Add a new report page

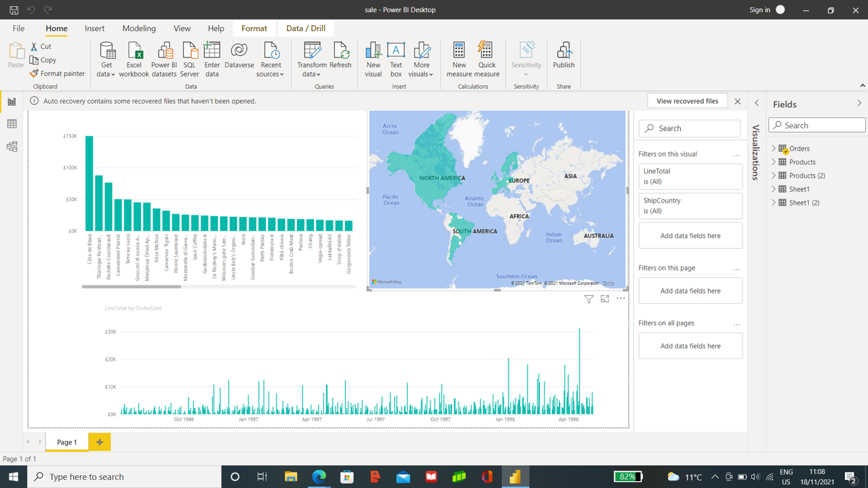(99, 442)
